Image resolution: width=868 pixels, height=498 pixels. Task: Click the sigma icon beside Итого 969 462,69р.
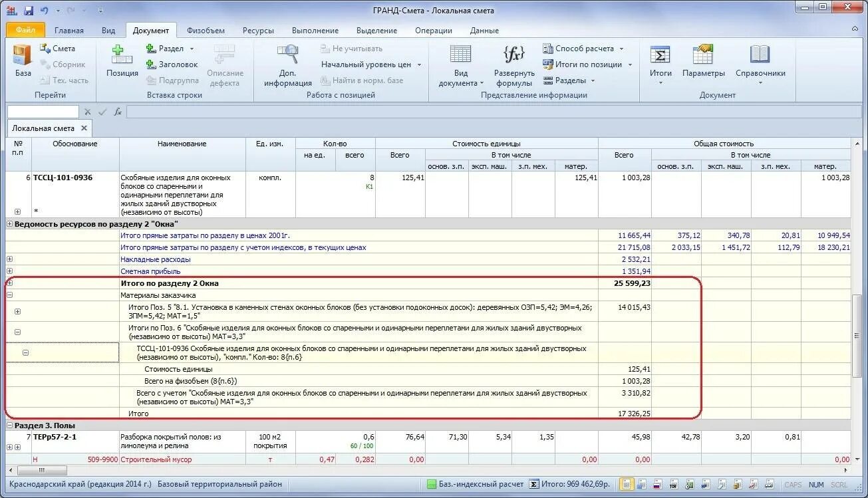533,485
